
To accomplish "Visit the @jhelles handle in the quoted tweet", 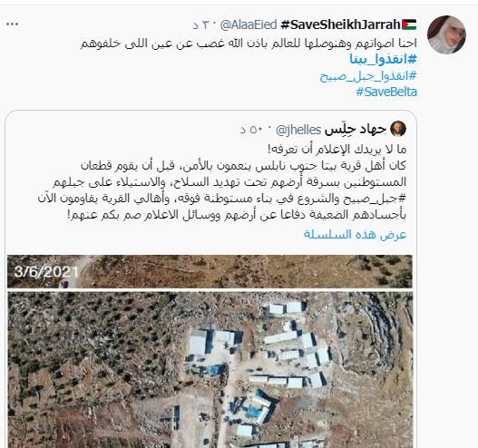I will click(298, 130).
